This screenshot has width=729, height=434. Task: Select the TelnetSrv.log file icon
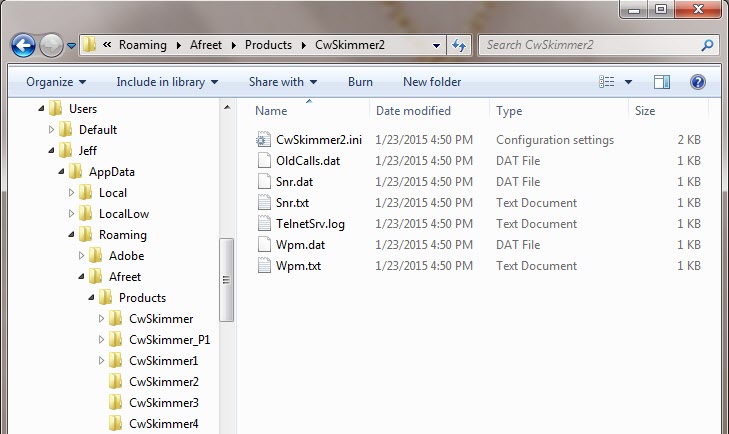(x=264, y=224)
